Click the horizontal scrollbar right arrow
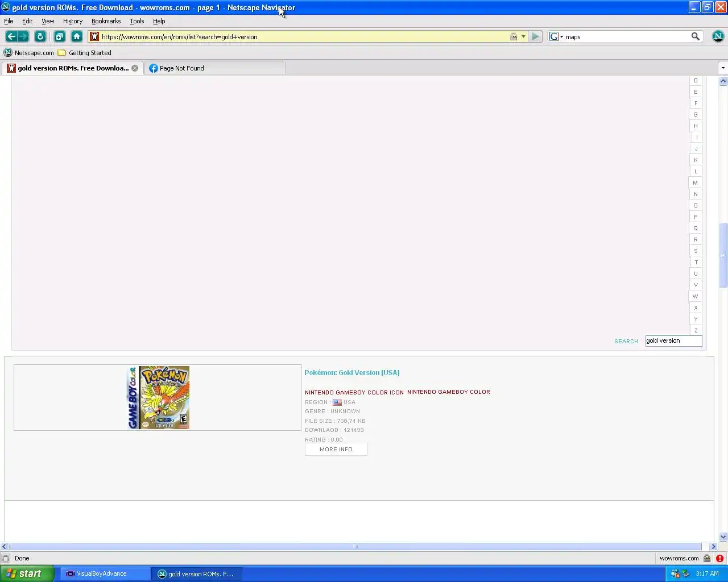The width and height of the screenshot is (728, 582). point(713,547)
